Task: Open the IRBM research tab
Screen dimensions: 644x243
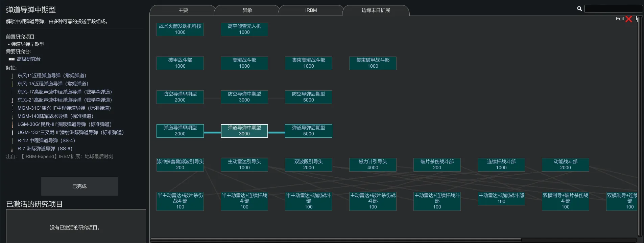Action: (x=311, y=10)
